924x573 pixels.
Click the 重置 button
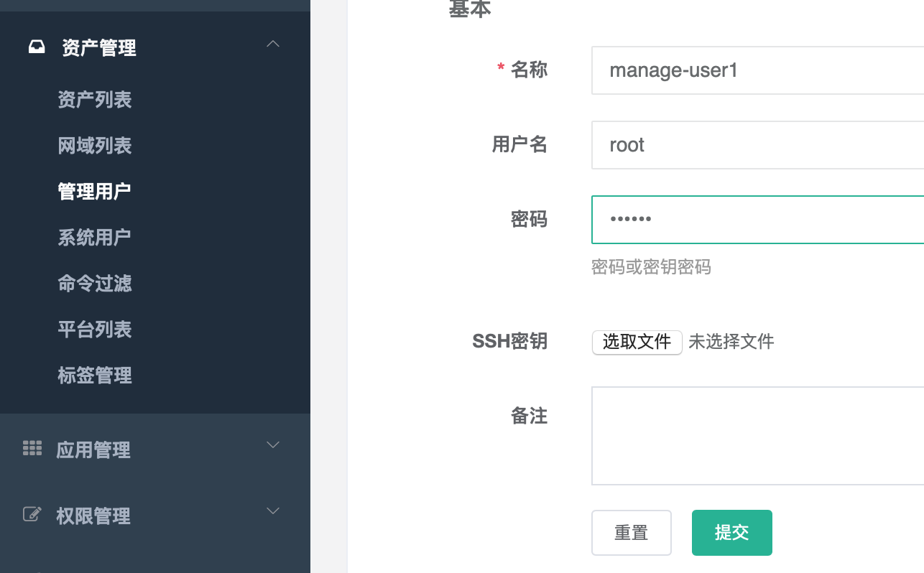[x=632, y=533]
